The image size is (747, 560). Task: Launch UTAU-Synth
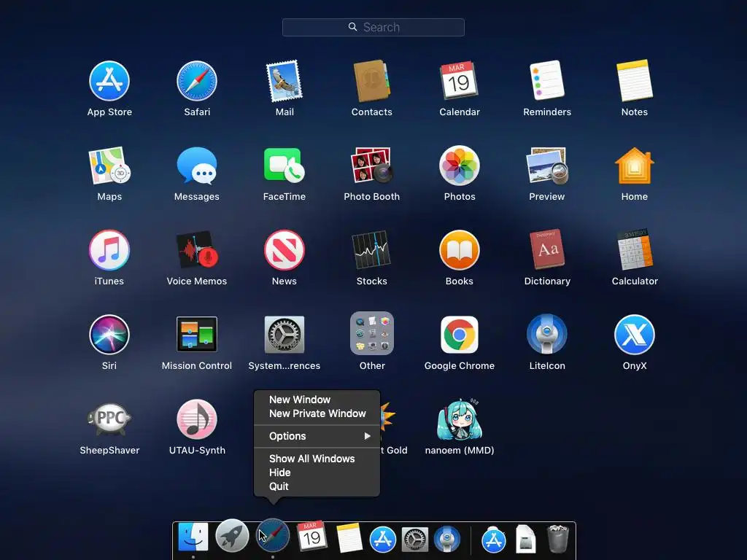(x=197, y=419)
